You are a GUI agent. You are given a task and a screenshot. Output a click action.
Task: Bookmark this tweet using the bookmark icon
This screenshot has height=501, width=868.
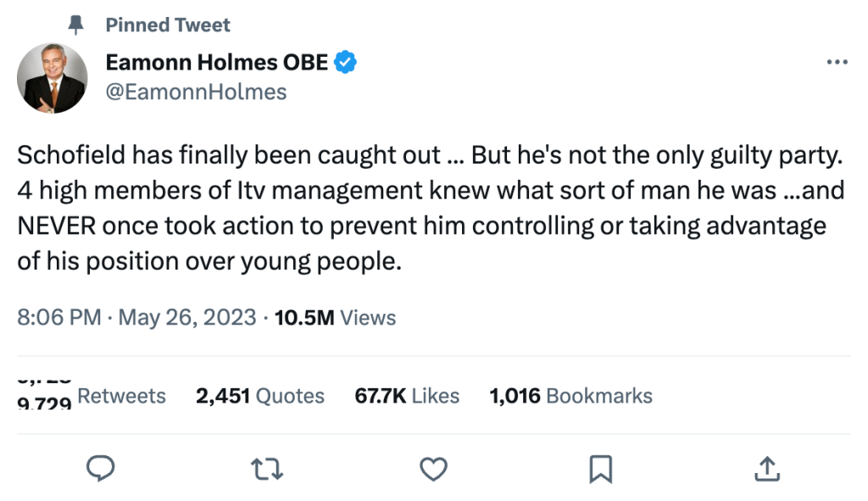600,467
